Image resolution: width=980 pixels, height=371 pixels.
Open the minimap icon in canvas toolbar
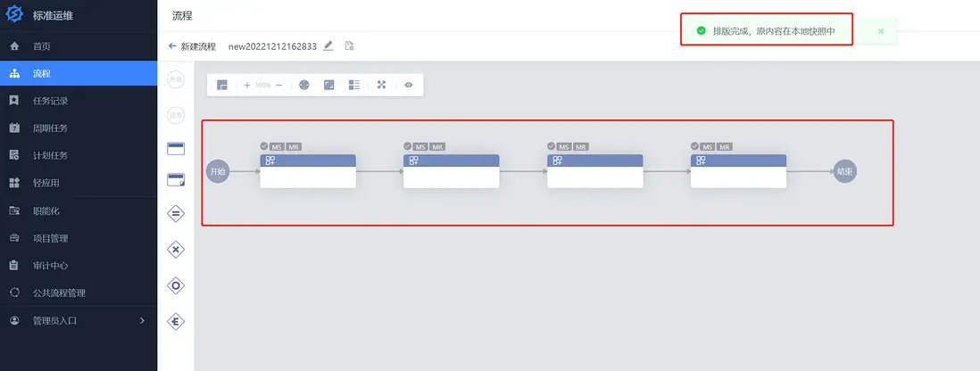point(222,85)
